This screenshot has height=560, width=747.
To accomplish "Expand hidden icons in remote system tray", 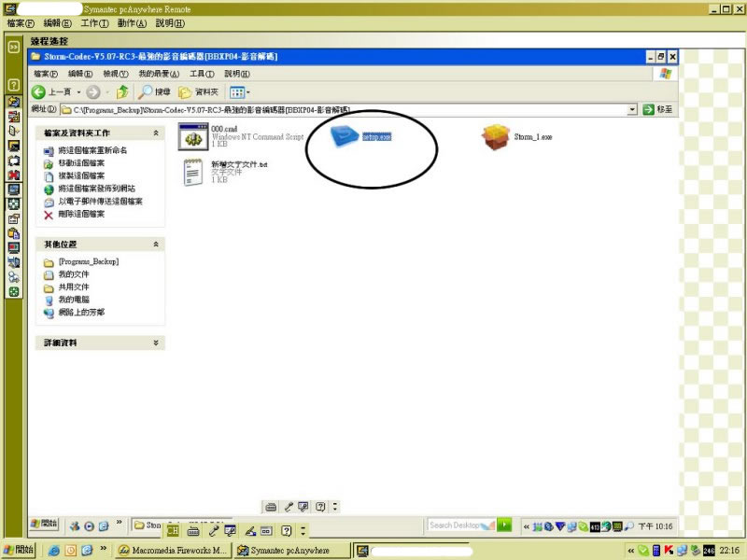I will pos(526,526).
